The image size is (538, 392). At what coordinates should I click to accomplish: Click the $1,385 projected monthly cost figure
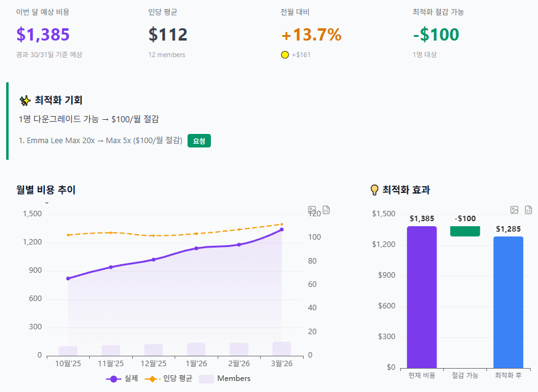[x=43, y=35]
